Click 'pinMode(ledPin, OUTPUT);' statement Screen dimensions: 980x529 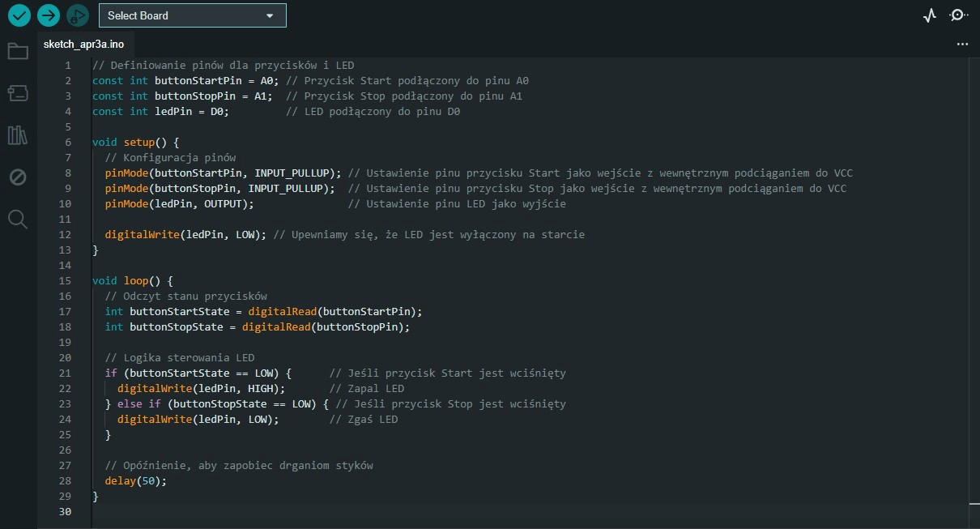point(180,204)
